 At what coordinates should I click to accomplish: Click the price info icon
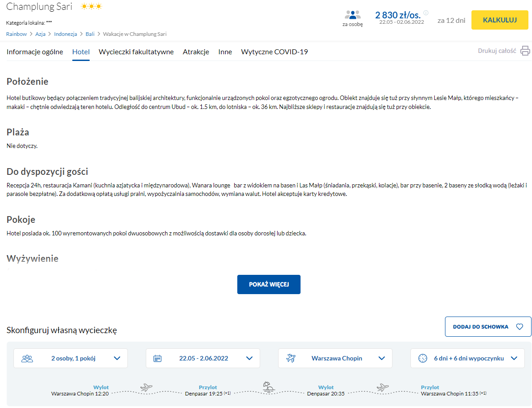[426, 13]
